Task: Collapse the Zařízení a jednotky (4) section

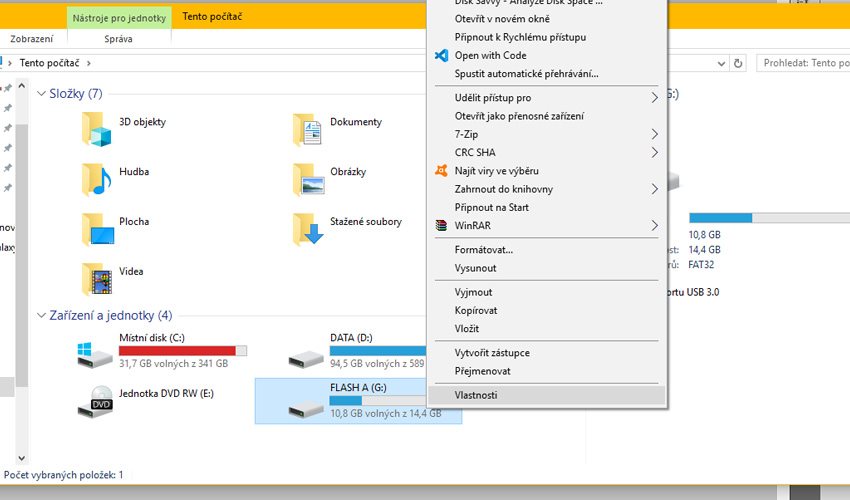Action: [x=39, y=316]
